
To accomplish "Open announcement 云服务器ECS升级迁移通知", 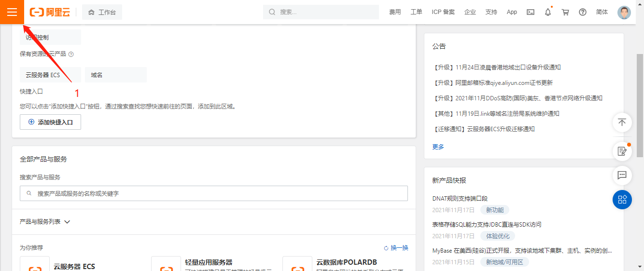I will pos(483,129).
